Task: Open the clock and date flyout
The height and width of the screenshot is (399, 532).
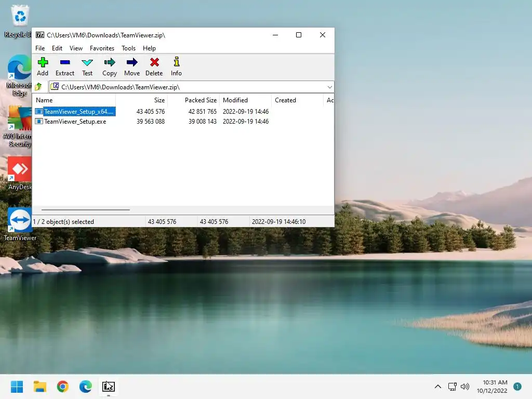Action: coord(492,387)
